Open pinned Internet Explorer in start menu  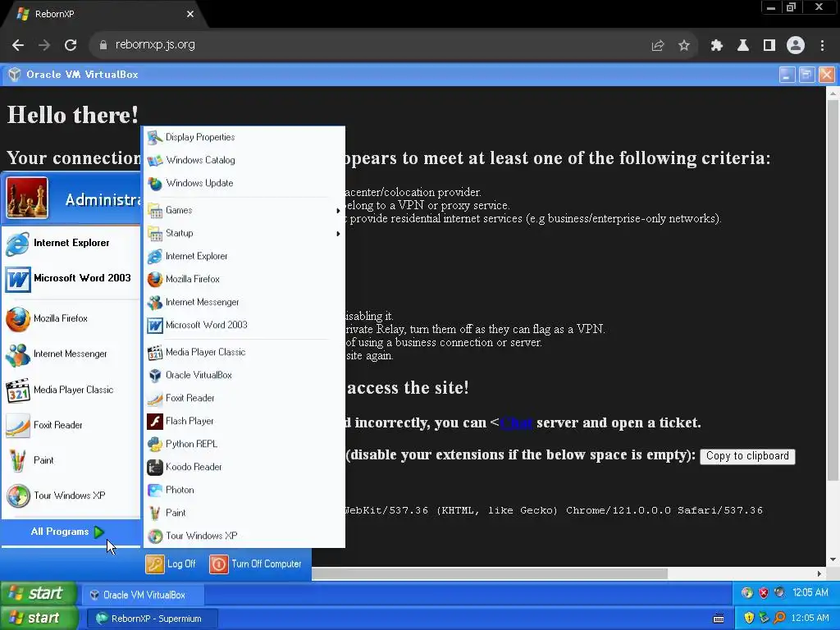71,243
